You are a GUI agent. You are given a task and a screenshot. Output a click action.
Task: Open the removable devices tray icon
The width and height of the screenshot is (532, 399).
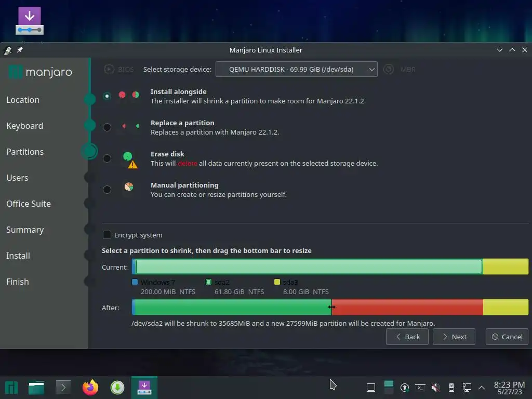pyautogui.click(x=451, y=388)
